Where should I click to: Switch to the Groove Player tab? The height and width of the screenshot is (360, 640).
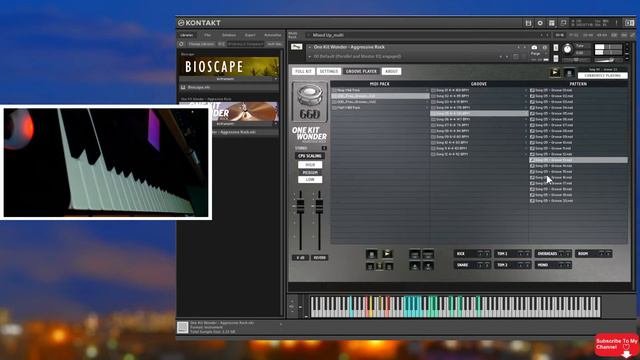point(361,71)
